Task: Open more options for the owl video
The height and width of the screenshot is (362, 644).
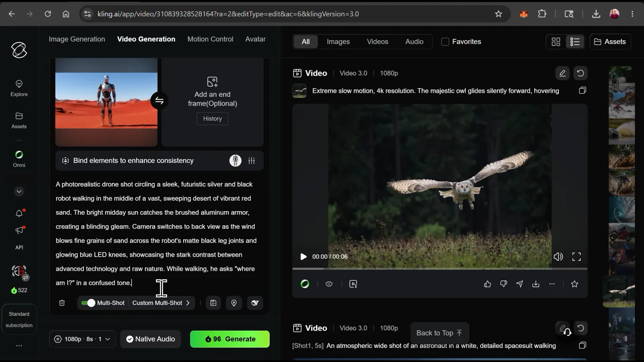Action: (x=552, y=284)
